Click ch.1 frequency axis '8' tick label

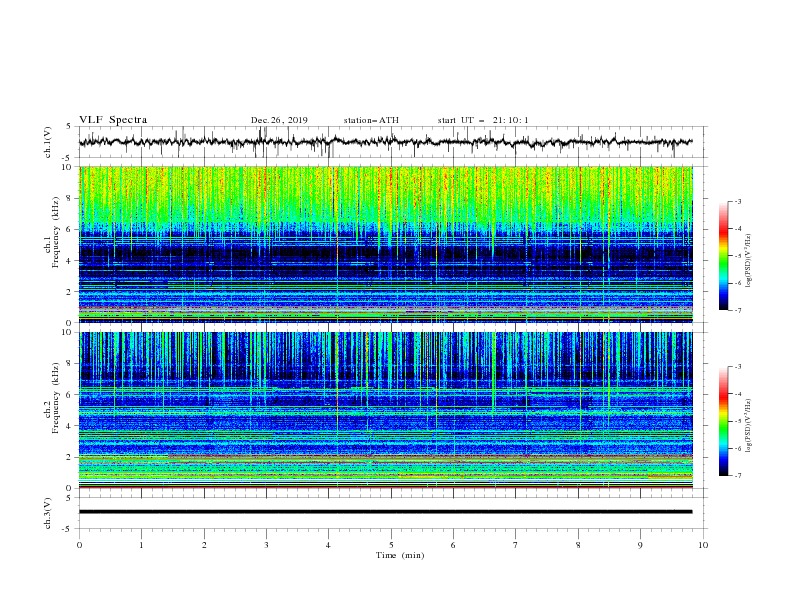pyautogui.click(x=69, y=198)
